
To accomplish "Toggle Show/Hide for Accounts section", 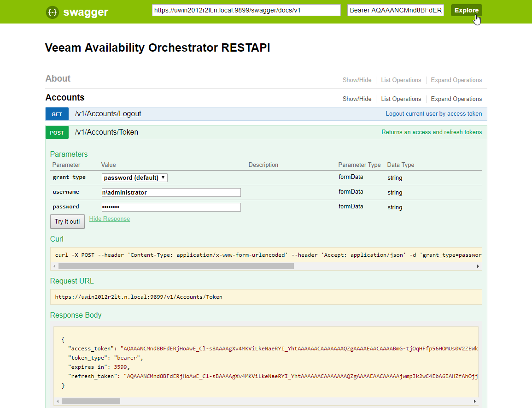I will (357, 99).
